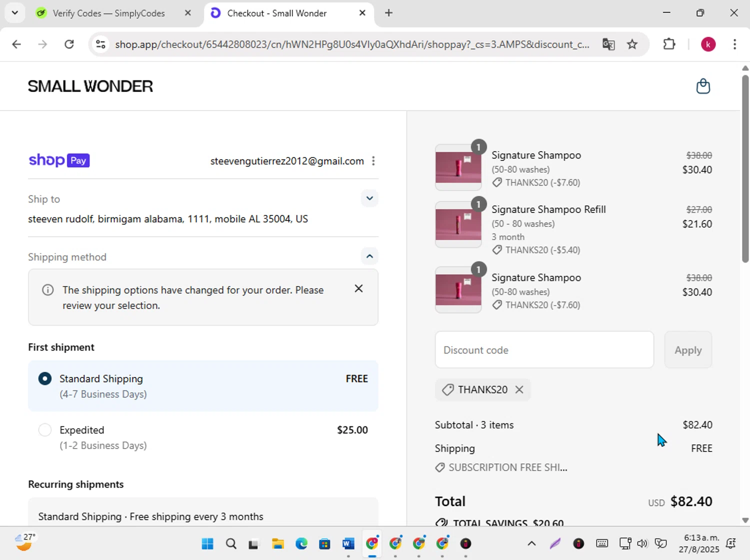The width and height of the screenshot is (750, 560).
Task: Click SUBSCRIPTION FREE SHI... discount label
Action: coord(508,467)
